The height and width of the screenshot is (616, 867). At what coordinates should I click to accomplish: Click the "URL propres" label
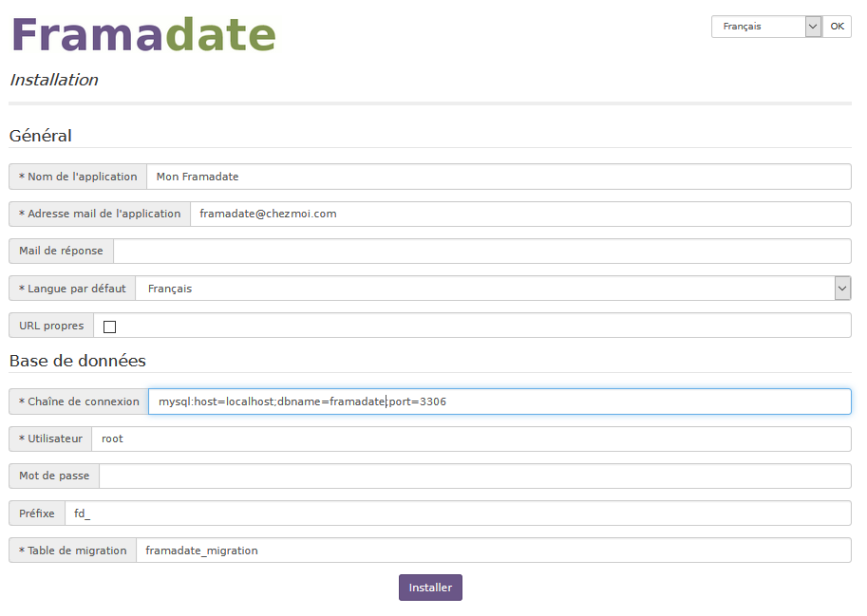pos(51,326)
